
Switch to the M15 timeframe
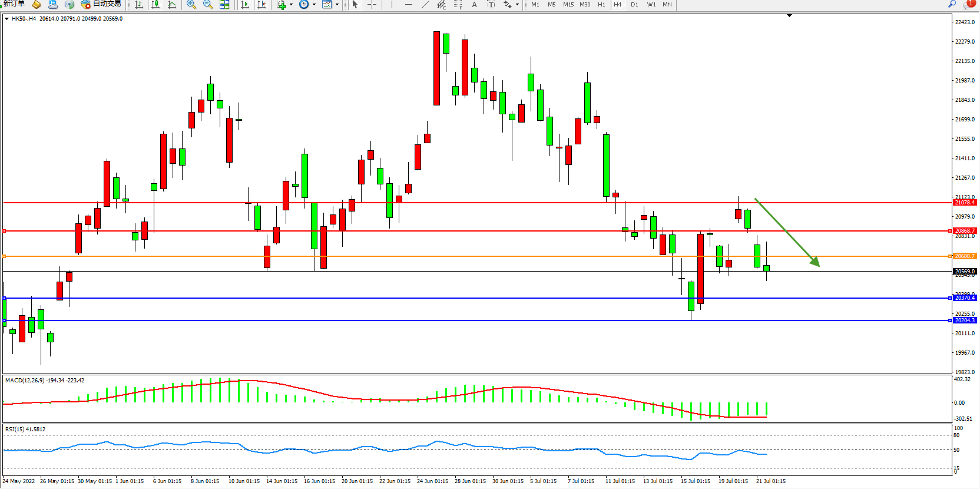click(568, 5)
